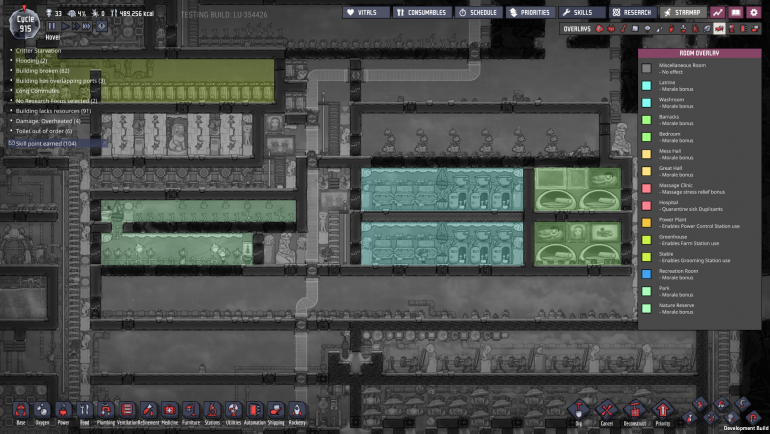Select the Empty Pipe tool
This screenshot has width=770, height=434.
pos(754,418)
